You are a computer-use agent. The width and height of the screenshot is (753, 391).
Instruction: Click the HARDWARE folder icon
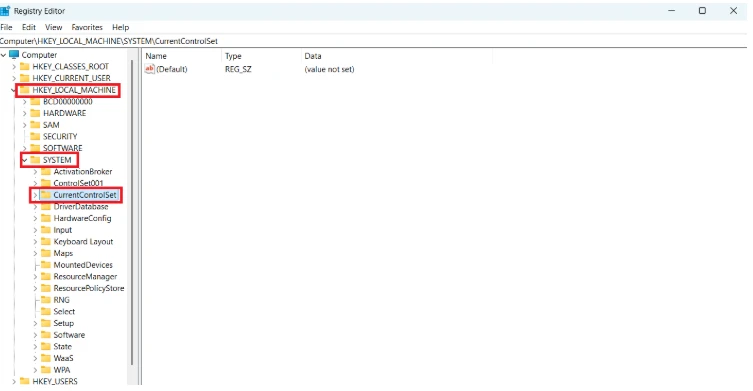[35, 113]
